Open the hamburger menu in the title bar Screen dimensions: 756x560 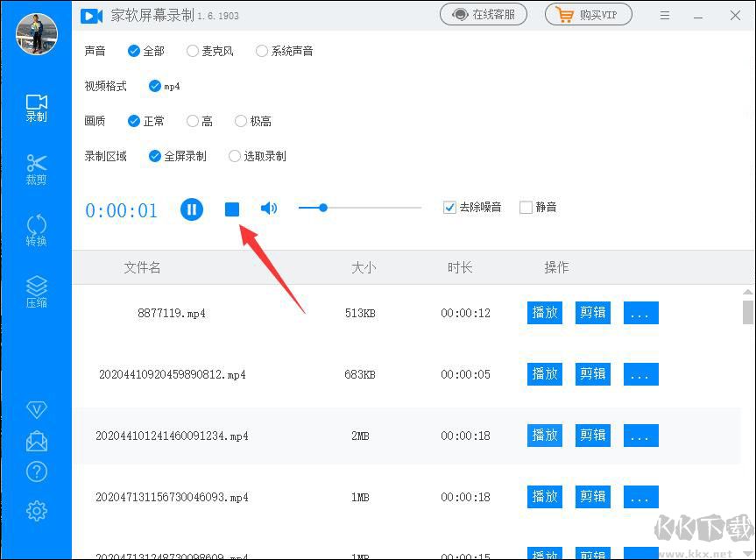tap(667, 16)
